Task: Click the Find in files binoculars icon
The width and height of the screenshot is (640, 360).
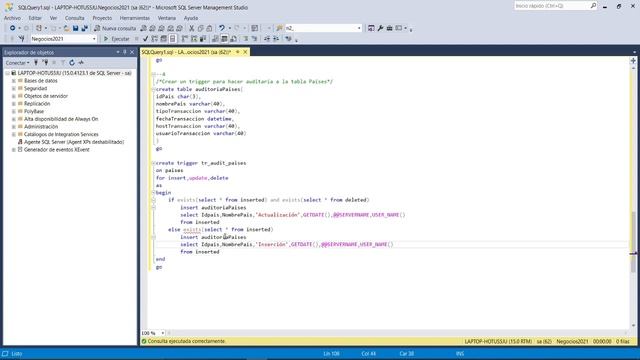Action: [x=280, y=28]
